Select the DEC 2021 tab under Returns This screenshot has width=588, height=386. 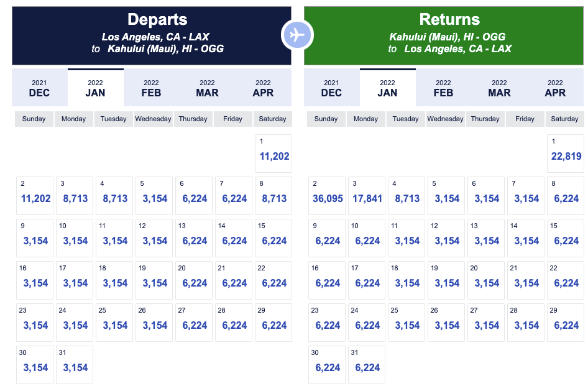click(331, 88)
